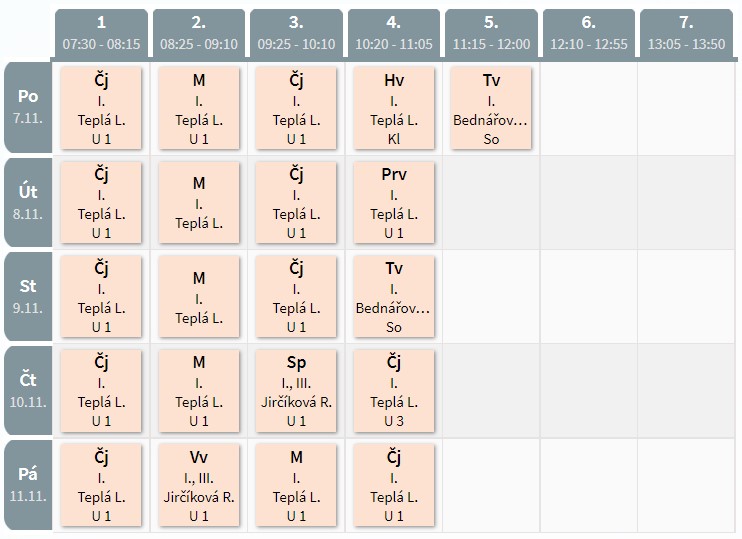Click Thursday's Čj lesson in room U 3

pos(394,391)
